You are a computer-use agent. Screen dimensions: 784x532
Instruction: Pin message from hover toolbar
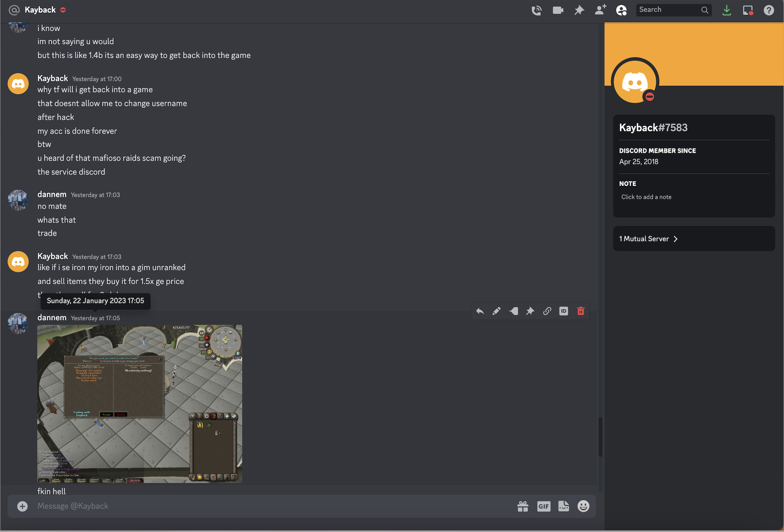530,311
